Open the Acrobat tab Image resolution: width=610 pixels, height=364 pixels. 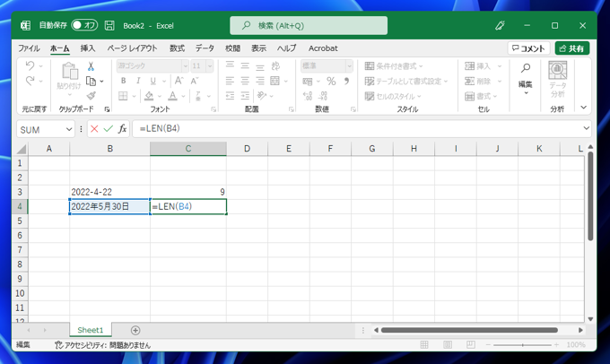click(x=323, y=48)
